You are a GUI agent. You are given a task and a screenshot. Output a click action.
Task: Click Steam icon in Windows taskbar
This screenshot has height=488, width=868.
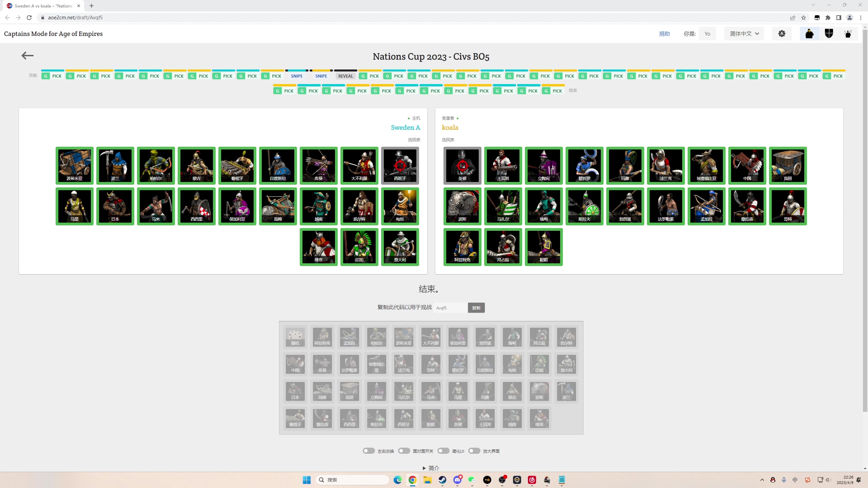click(442, 480)
